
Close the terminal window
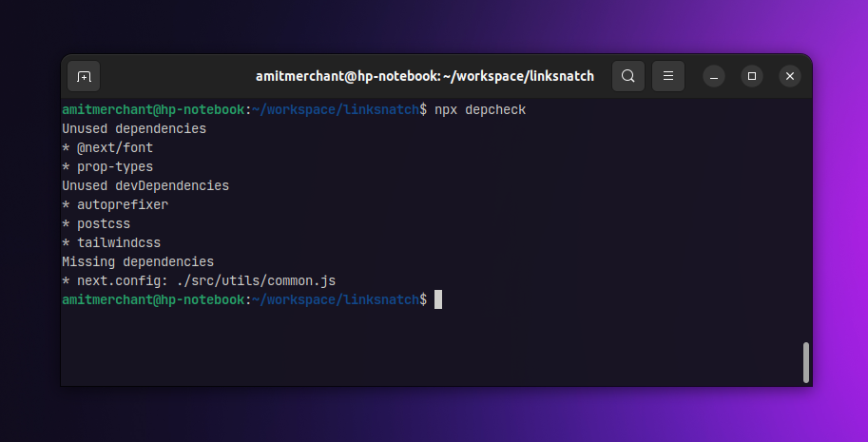point(790,76)
